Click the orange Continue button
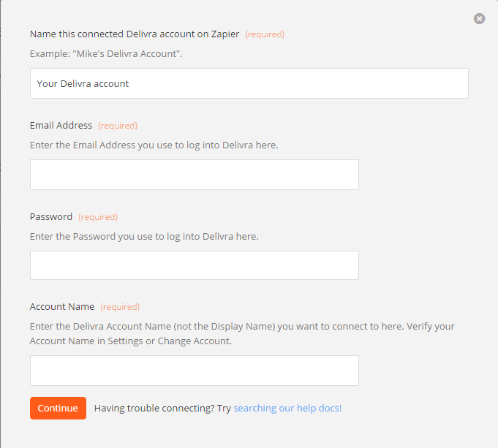Viewport: 498px width, 448px height. click(x=58, y=408)
